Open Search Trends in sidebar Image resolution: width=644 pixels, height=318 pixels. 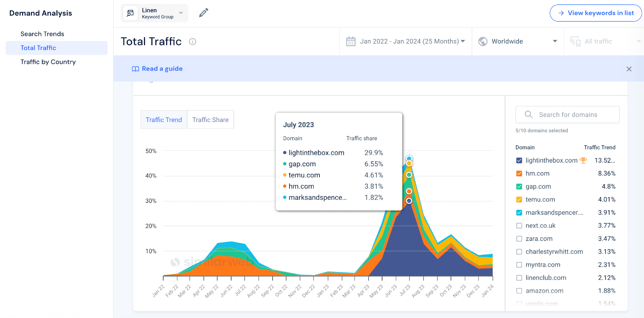(42, 34)
